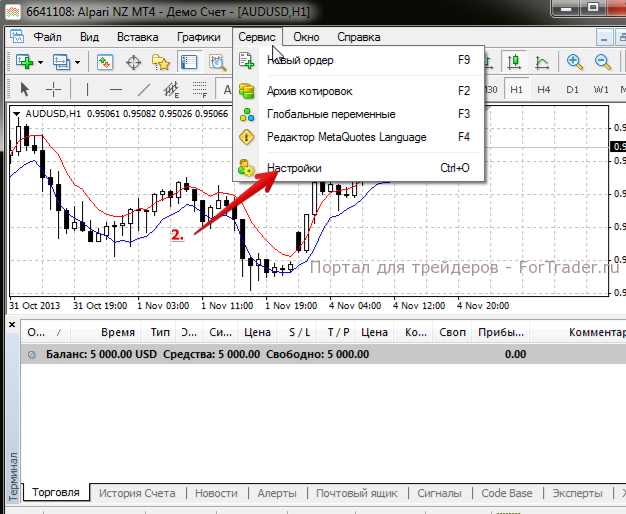626x514 pixels.
Task: Click the Архив котировок database icon
Action: click(x=246, y=91)
